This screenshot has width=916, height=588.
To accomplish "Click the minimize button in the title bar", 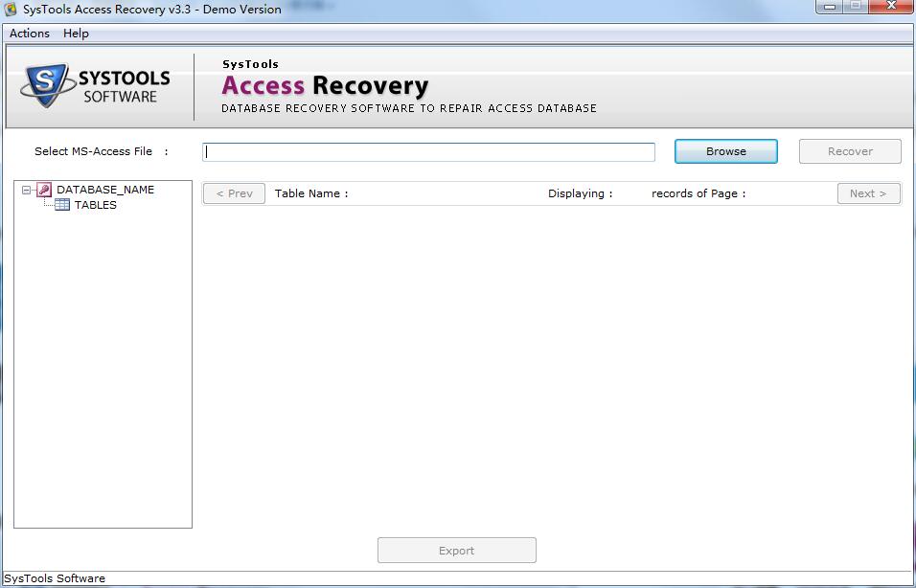I will 830,6.
